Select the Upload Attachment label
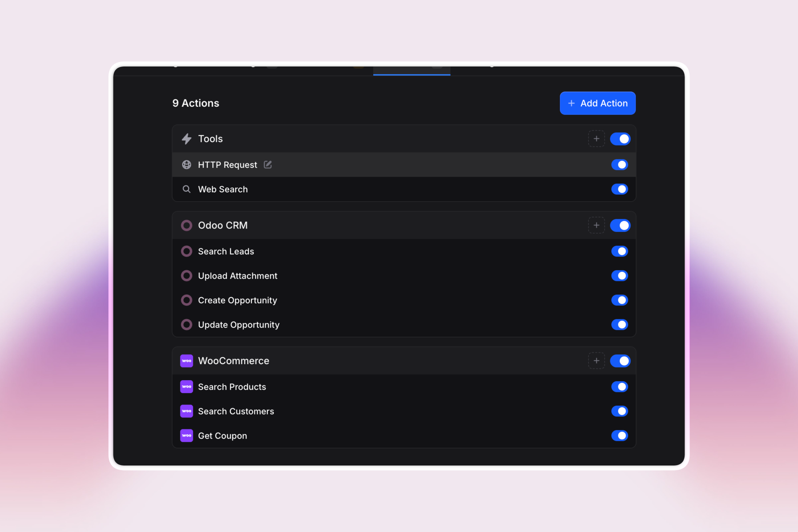The image size is (798, 532). (x=237, y=276)
